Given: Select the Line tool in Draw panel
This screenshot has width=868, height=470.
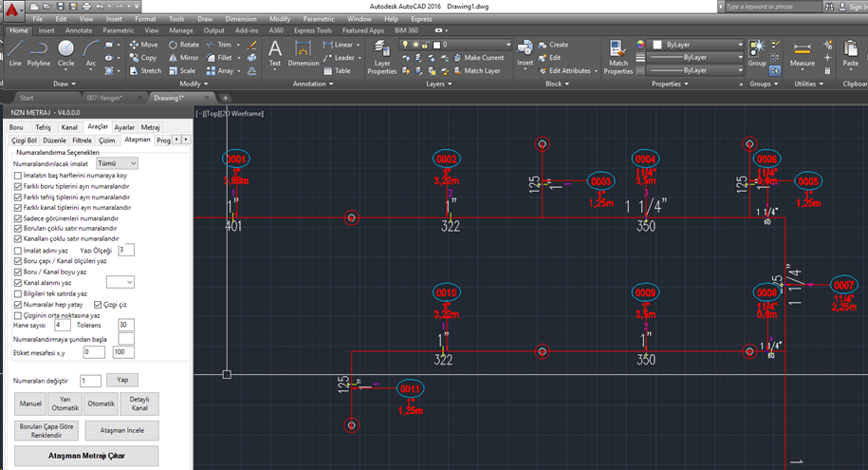Looking at the screenshot, I should tap(15, 53).
